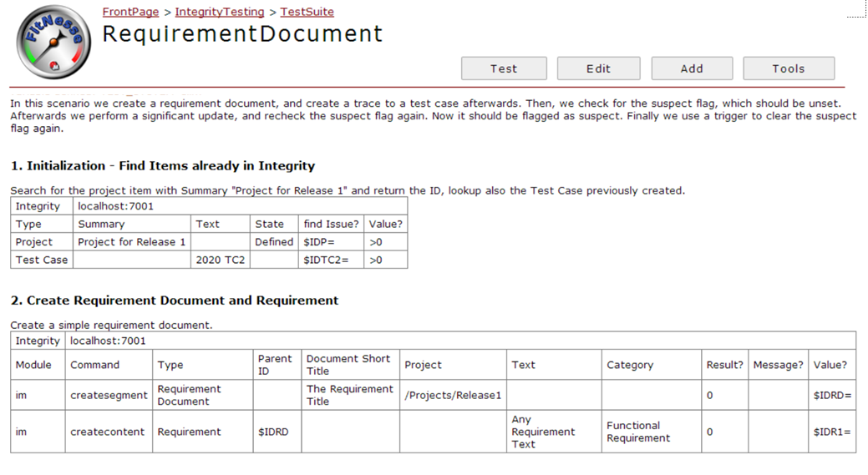This screenshot has height=475, width=868.
Task: Select the "Any Requirement Text" cell
Action: (x=554, y=432)
